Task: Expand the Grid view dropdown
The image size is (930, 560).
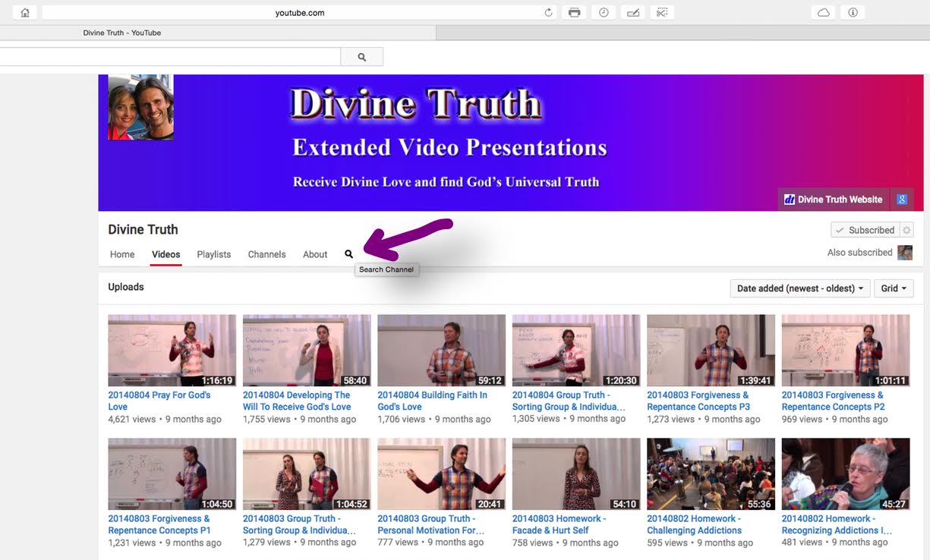Action: [894, 288]
